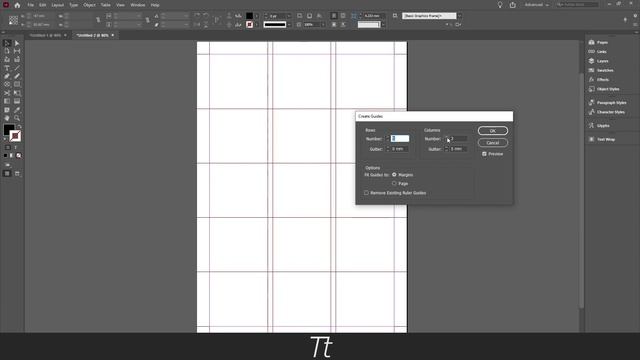This screenshot has height=360, width=640.
Task: Select the Direct Selection tool
Action: point(17,43)
